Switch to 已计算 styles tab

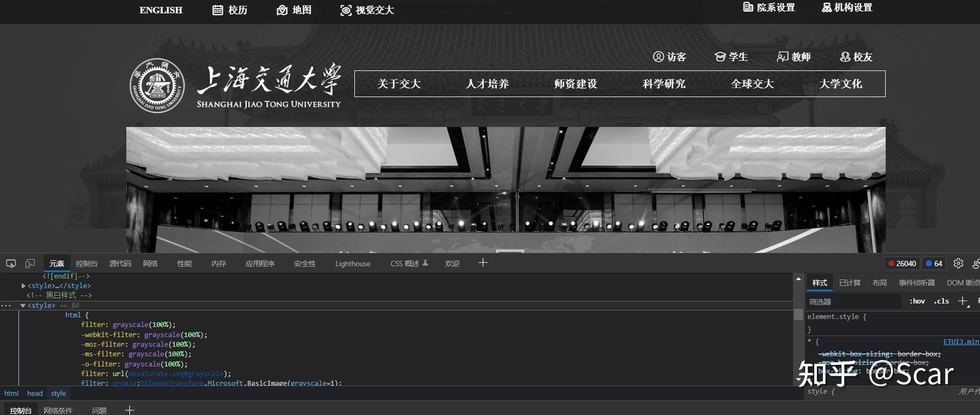click(x=849, y=283)
